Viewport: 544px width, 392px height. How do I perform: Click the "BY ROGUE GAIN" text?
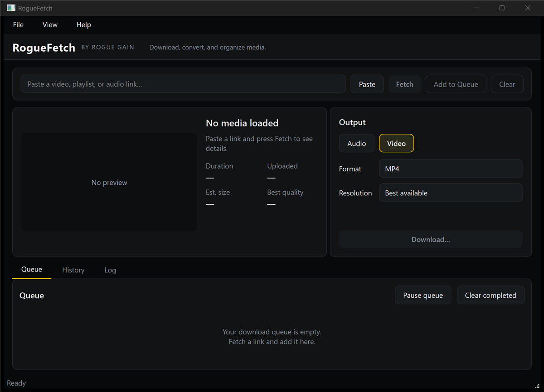pos(108,47)
